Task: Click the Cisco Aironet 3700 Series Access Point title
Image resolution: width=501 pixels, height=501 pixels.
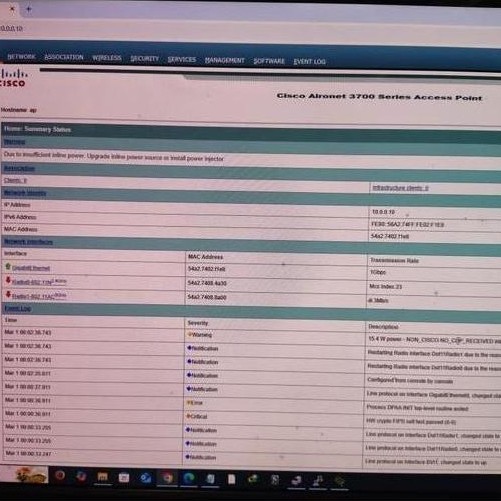Action: point(379,97)
